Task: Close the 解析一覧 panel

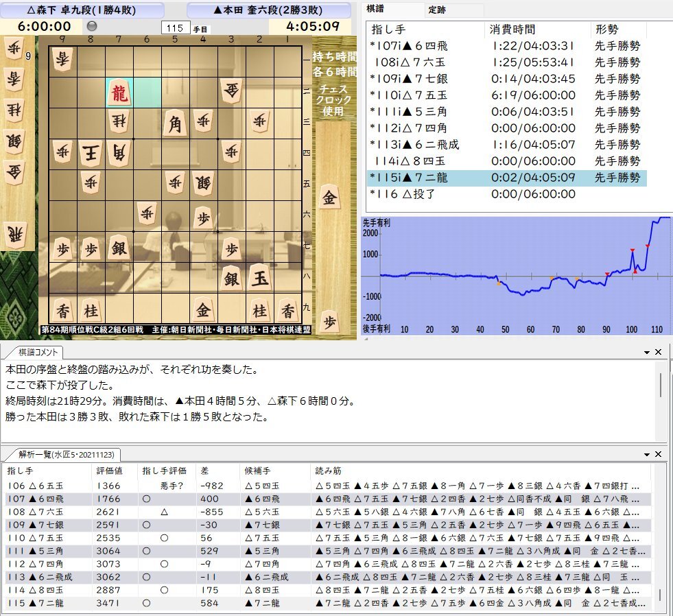Action: (659, 454)
